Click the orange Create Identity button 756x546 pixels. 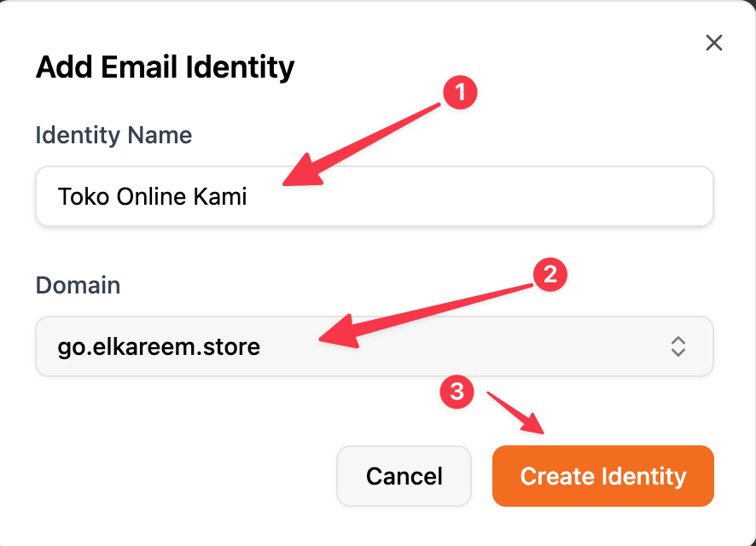(602, 476)
